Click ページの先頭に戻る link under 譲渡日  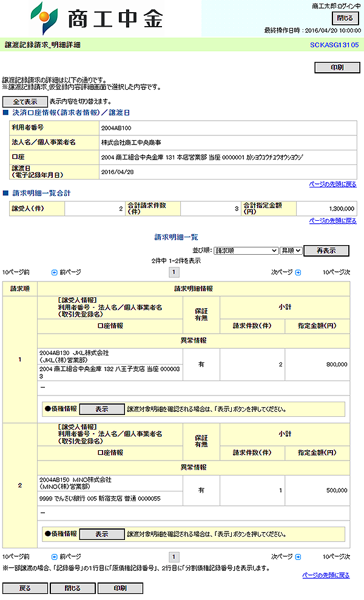pos(332,184)
